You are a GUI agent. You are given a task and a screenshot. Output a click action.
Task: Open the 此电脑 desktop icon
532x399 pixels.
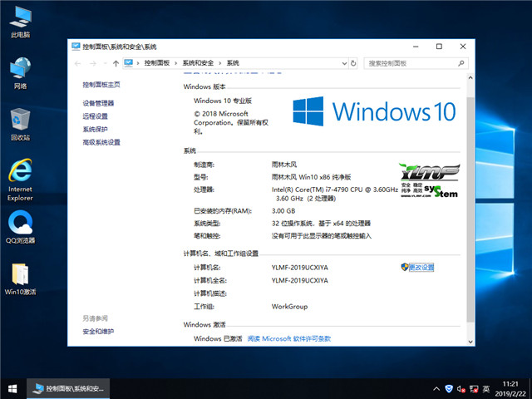pos(20,22)
